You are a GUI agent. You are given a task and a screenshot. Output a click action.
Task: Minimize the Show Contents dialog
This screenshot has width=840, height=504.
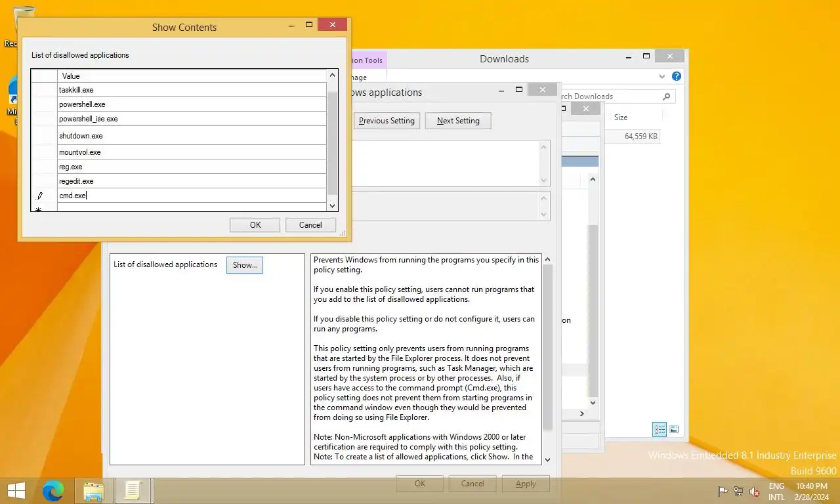coord(291,25)
